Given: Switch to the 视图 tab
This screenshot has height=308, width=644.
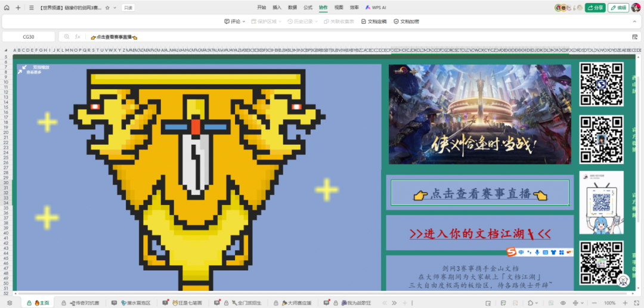Looking at the screenshot, I should point(339,7).
